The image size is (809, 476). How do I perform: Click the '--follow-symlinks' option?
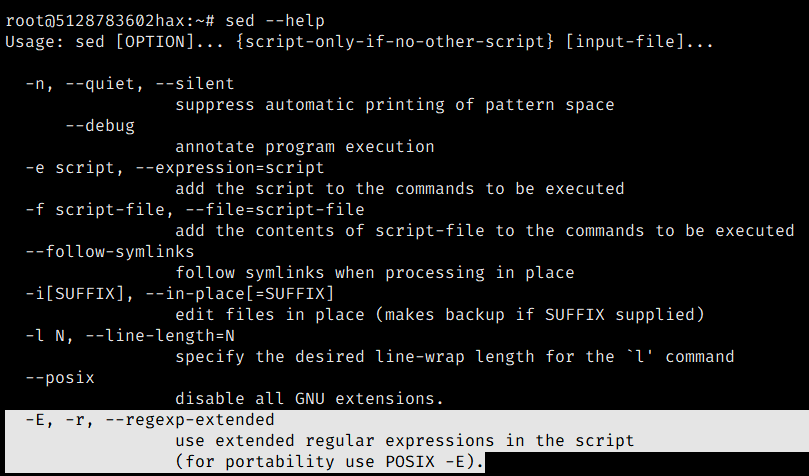pyautogui.click(x=110, y=252)
